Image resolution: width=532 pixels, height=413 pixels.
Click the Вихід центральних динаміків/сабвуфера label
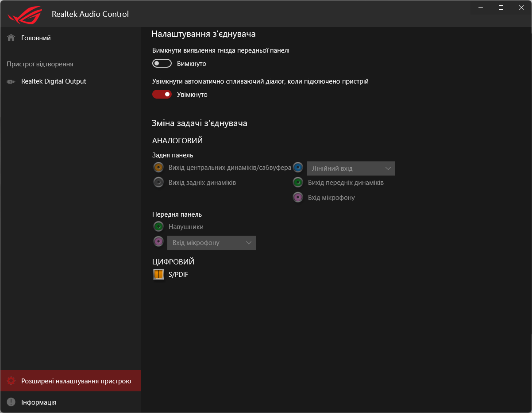point(230,168)
